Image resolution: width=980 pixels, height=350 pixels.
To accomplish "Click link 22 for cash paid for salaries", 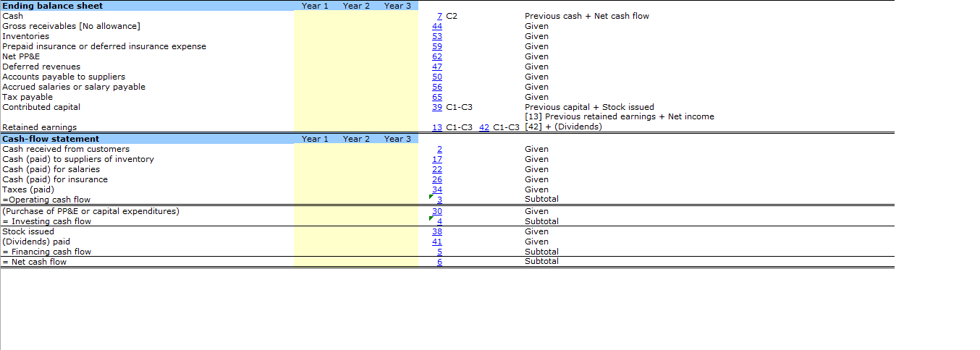I will [437, 169].
